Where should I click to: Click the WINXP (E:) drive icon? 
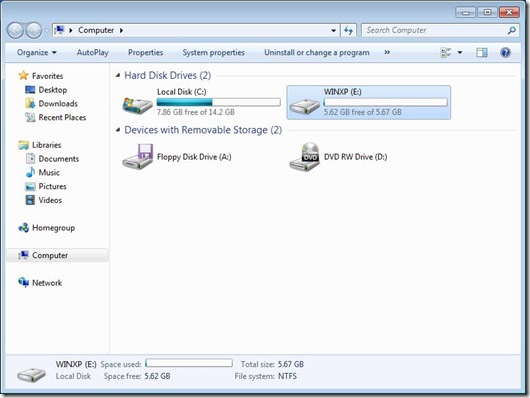coord(304,107)
